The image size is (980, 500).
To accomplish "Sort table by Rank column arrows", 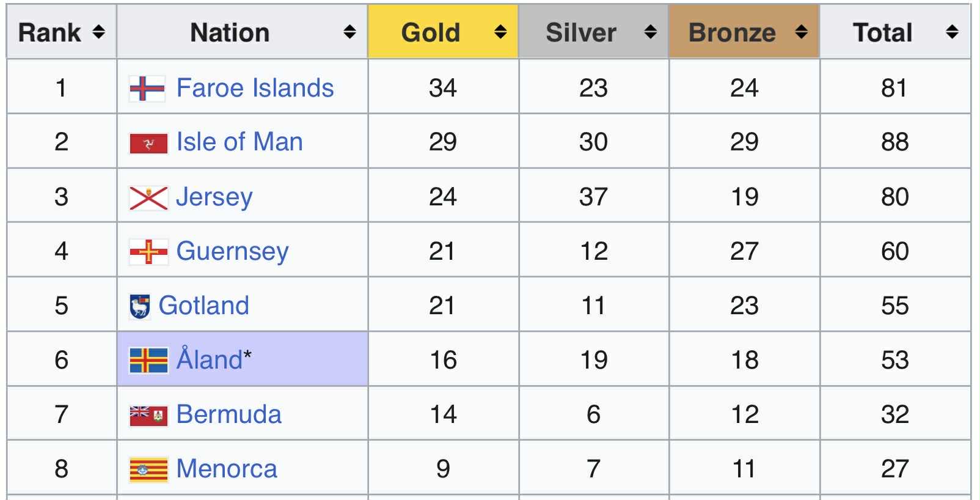I will [98, 32].
